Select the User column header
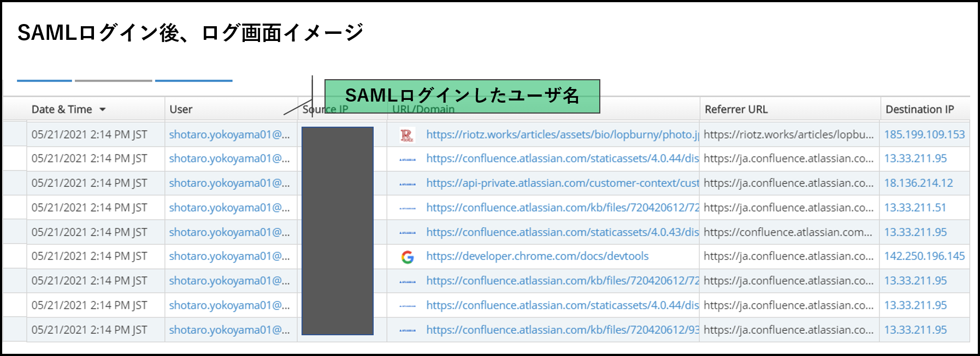980x356 pixels. (181, 109)
